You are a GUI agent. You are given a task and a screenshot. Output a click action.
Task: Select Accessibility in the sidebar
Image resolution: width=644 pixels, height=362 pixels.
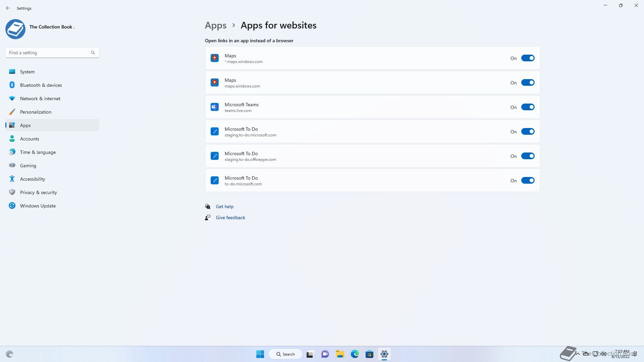coord(52,179)
